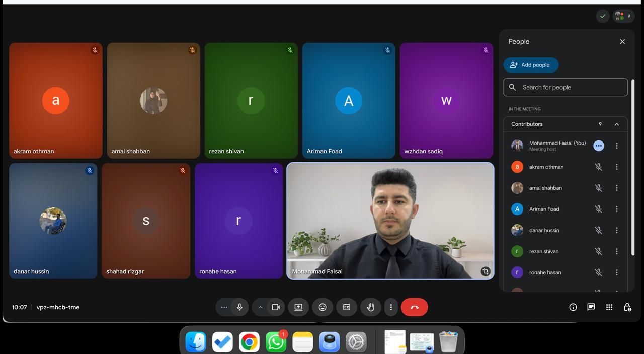The width and height of the screenshot is (644, 354).
Task: Mute ronahe hasan in the People panel
Action: 598,272
